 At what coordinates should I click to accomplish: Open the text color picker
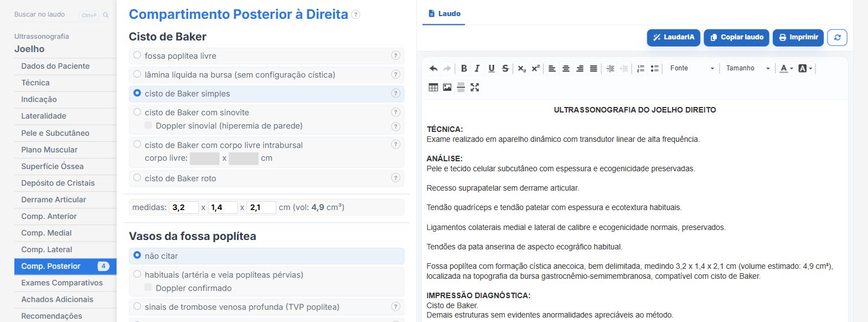pyautogui.click(x=787, y=69)
